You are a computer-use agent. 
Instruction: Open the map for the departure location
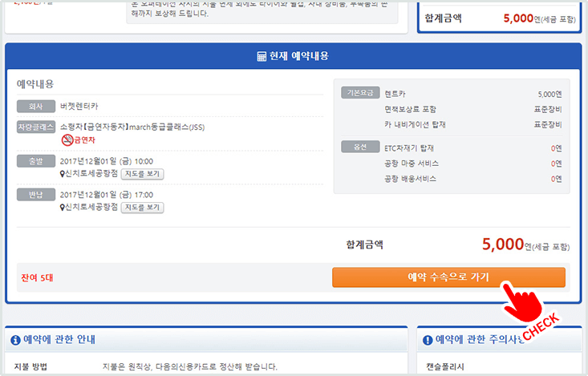pyautogui.click(x=142, y=173)
